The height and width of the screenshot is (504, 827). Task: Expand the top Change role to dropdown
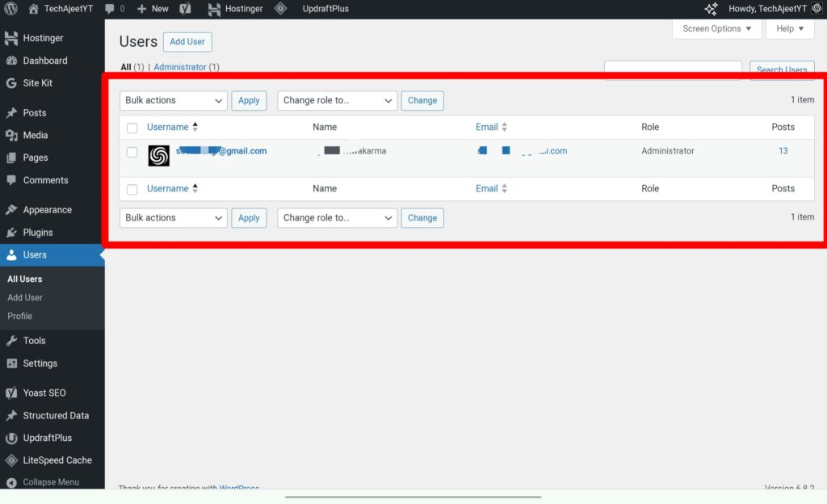pyautogui.click(x=337, y=100)
